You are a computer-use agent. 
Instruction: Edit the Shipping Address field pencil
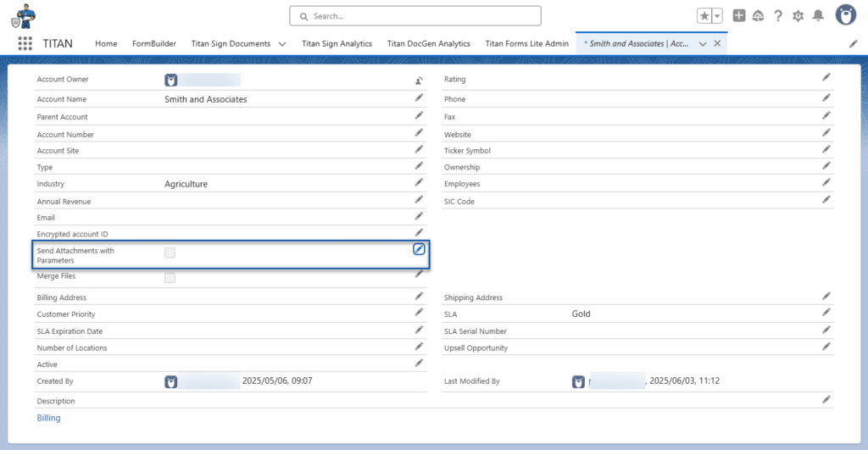826,296
